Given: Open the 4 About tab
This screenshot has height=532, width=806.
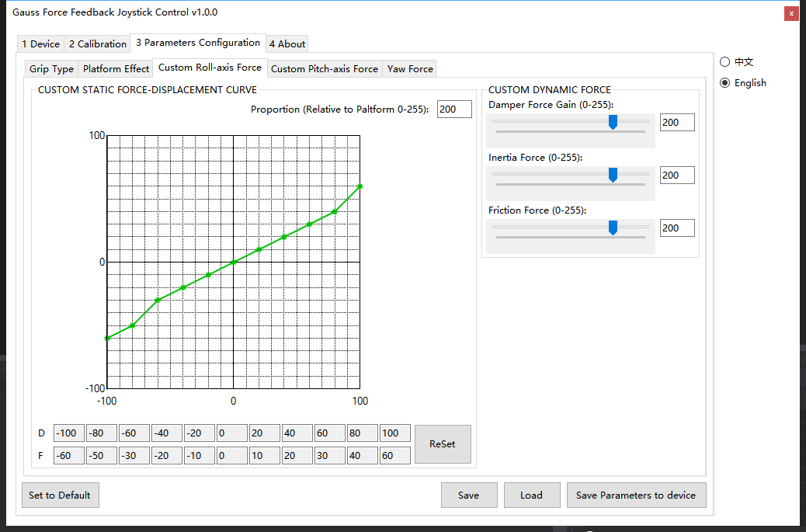Looking at the screenshot, I should tap(287, 43).
